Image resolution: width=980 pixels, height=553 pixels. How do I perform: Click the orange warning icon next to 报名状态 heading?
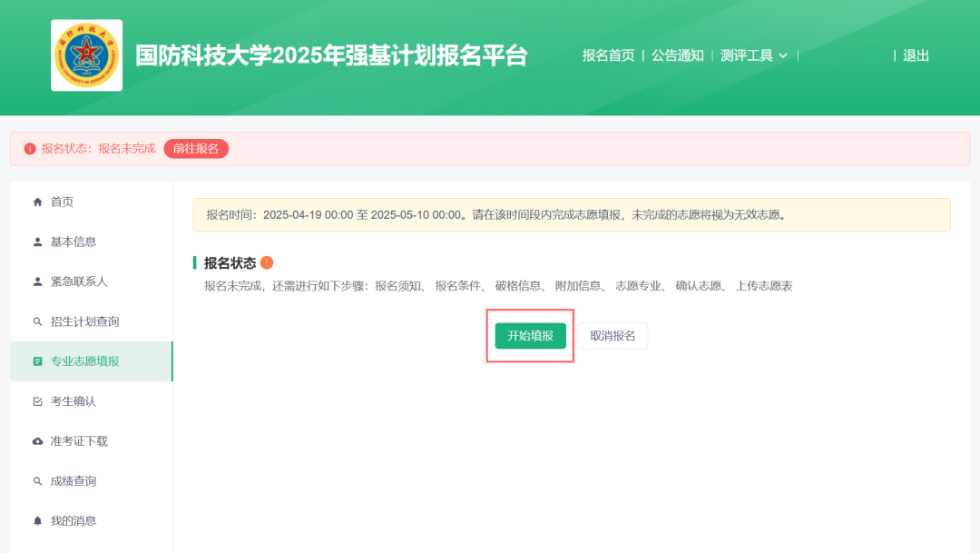[x=267, y=262]
